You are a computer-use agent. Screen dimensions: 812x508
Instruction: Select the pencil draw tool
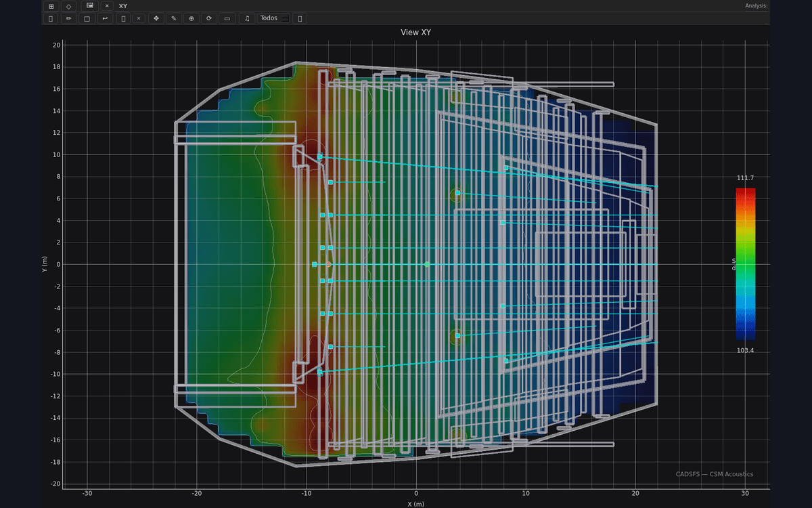click(68, 18)
